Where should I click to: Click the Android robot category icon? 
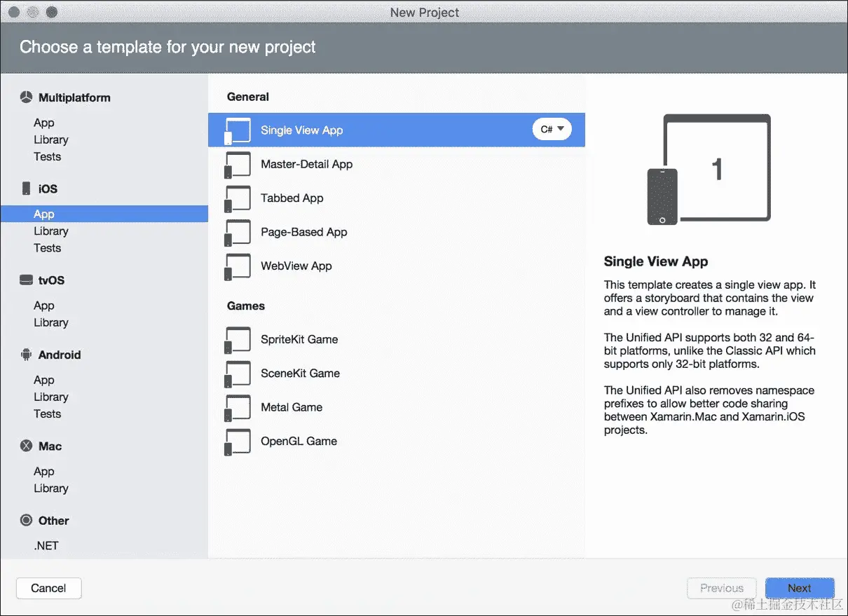[x=26, y=355]
